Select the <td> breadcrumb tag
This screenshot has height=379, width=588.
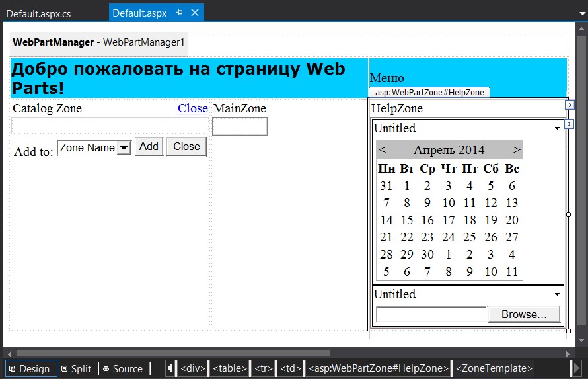click(291, 368)
